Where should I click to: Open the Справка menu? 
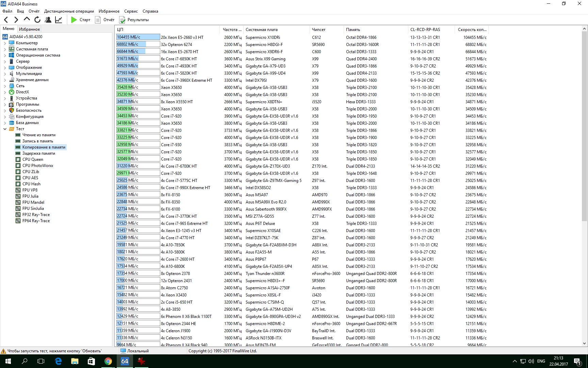[150, 11]
